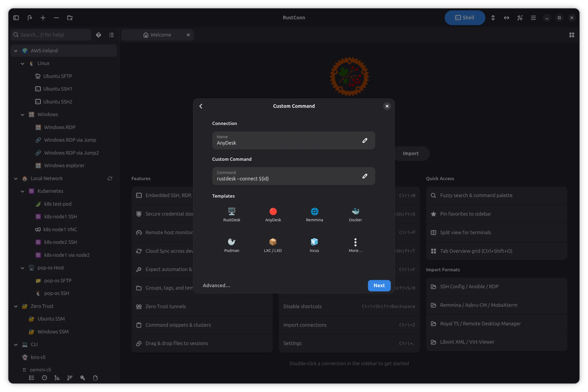
Task: Click the folder-with-plus icon in header
Action: (x=70, y=18)
